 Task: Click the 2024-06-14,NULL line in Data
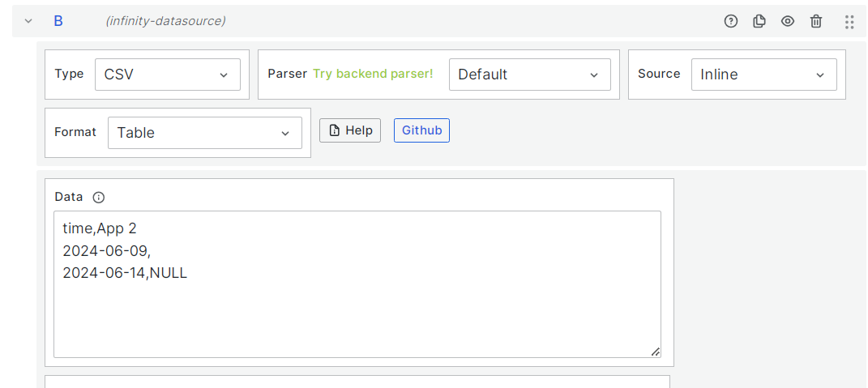pos(125,273)
